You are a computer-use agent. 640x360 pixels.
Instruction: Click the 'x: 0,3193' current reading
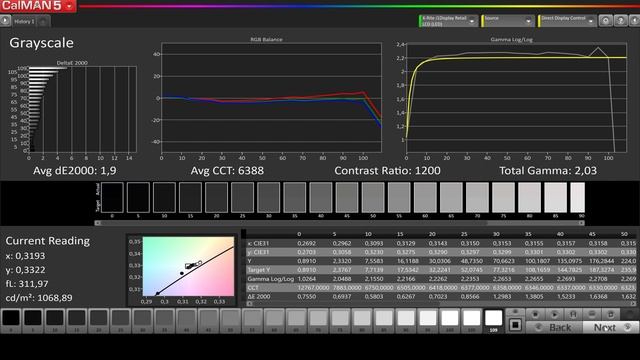click(x=25, y=256)
